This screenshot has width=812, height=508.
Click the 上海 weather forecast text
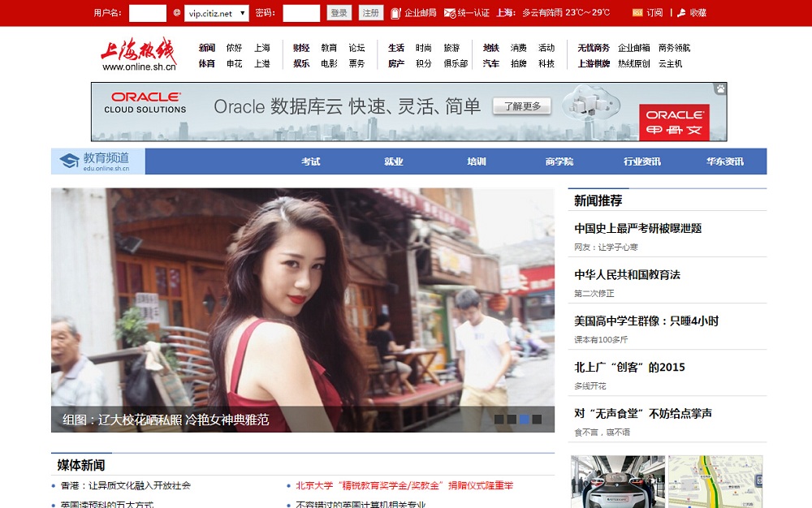point(553,13)
